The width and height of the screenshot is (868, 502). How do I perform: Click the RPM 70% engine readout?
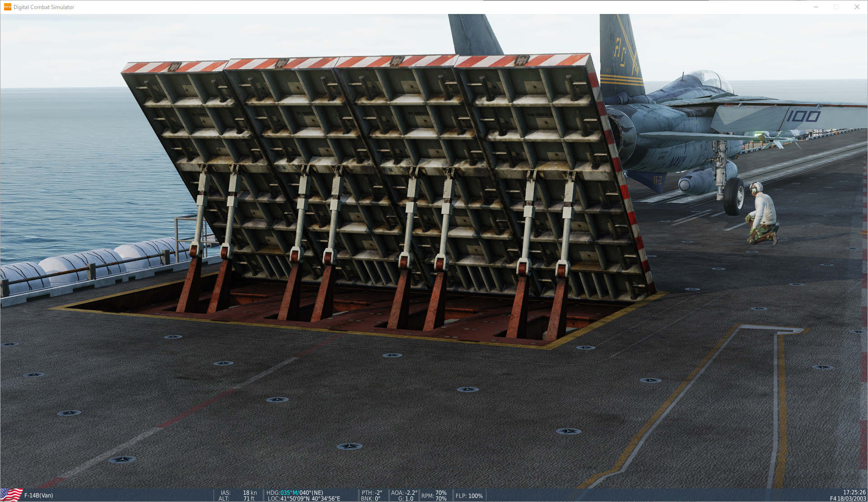[x=434, y=495]
